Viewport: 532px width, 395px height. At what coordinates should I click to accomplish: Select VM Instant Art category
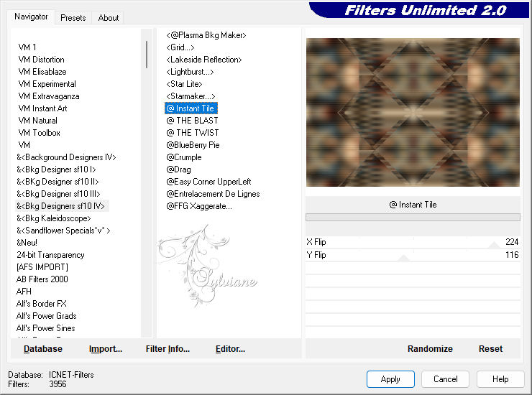[42, 108]
